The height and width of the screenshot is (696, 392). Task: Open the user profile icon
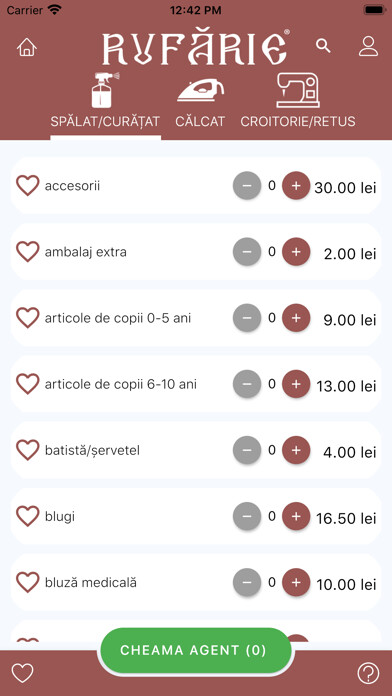[368, 47]
